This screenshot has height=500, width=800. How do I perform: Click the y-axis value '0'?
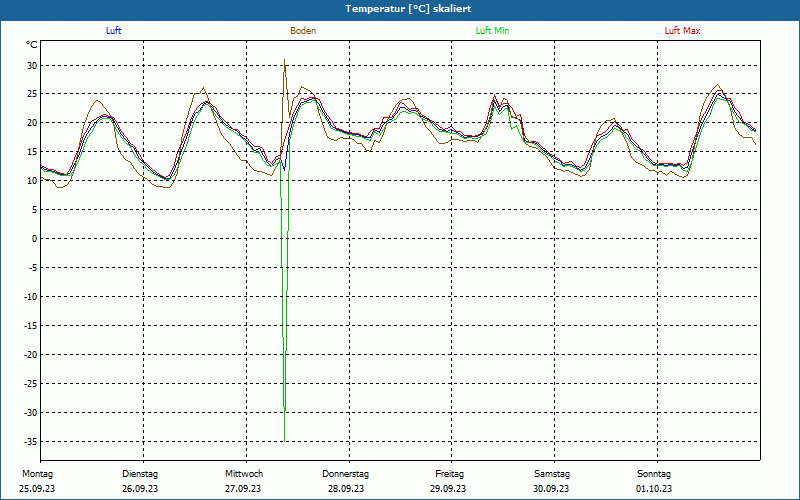(35, 239)
